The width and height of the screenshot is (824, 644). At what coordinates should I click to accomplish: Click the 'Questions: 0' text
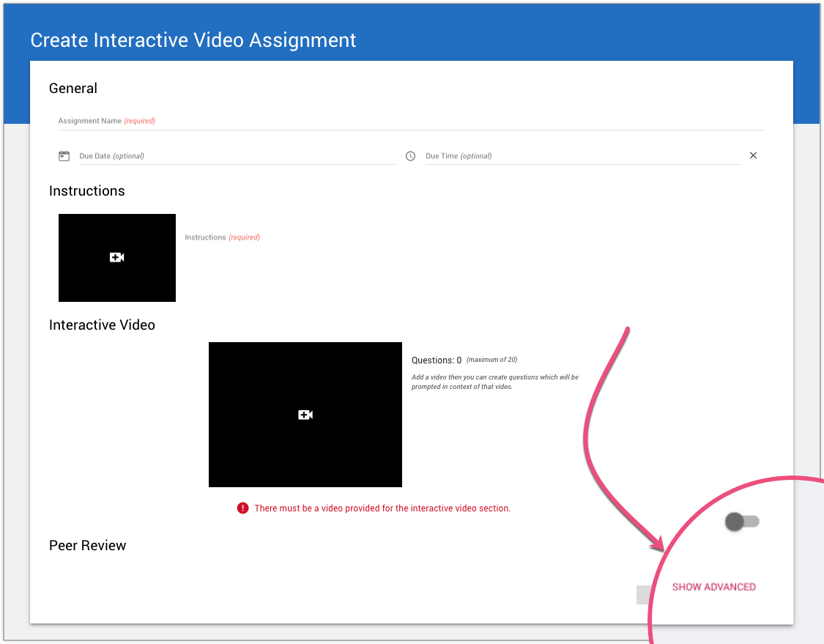tap(437, 360)
